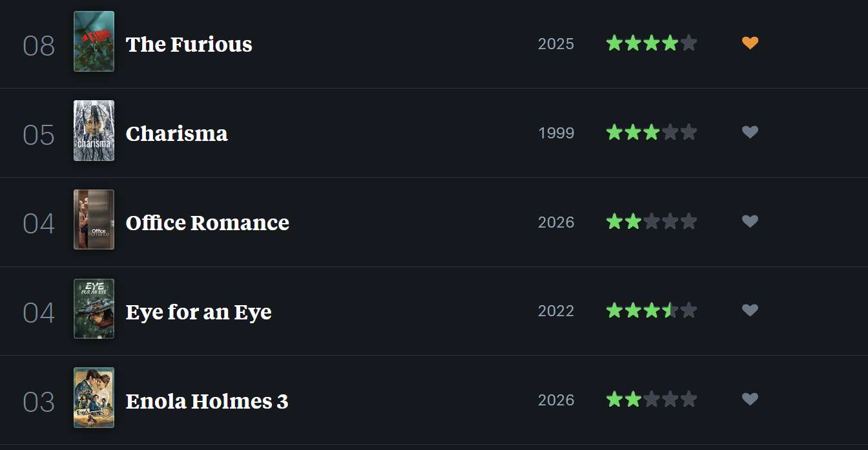Go to Office Romance title link
Viewport: 868px width, 450px height.
coord(207,222)
